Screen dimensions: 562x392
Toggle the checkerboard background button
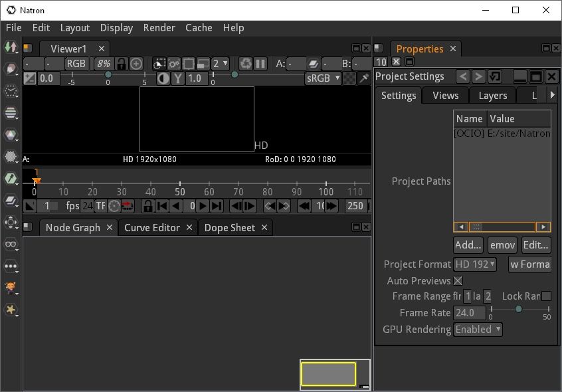click(349, 78)
